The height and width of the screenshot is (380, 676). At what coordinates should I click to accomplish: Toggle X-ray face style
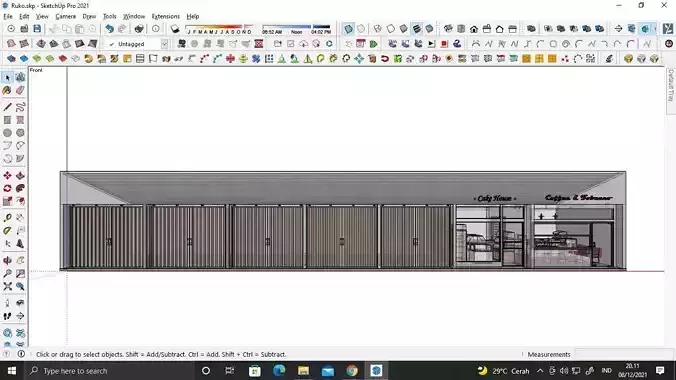[348, 29]
